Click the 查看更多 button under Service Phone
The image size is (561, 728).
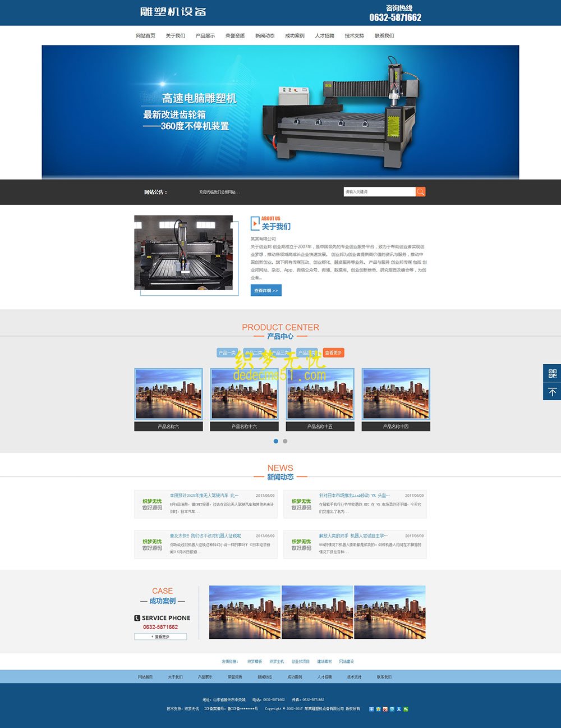pos(160,637)
